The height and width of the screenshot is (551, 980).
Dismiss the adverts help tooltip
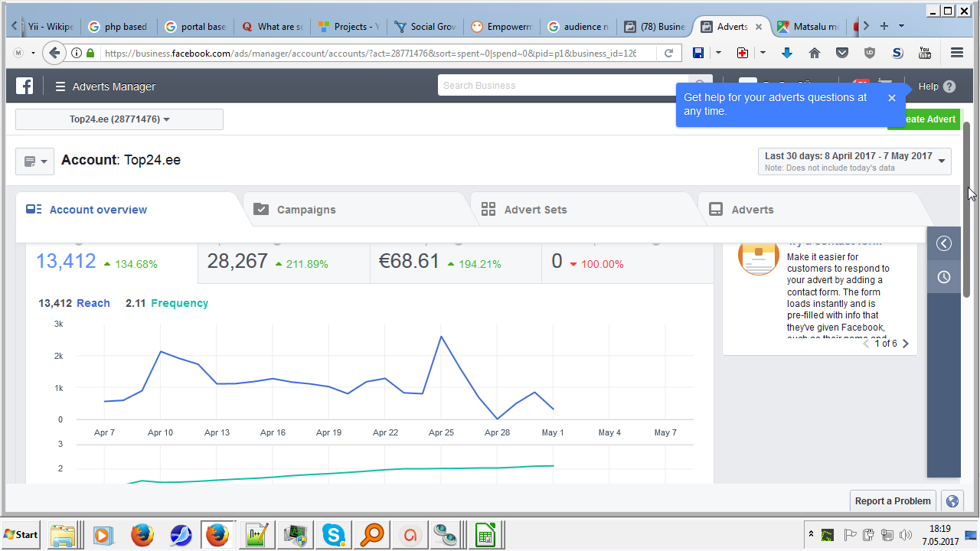(892, 98)
